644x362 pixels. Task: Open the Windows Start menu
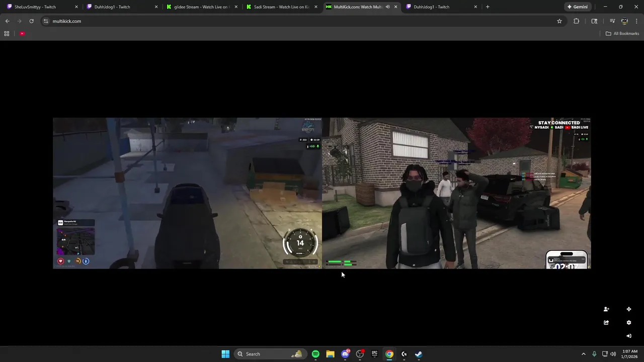[225, 354]
